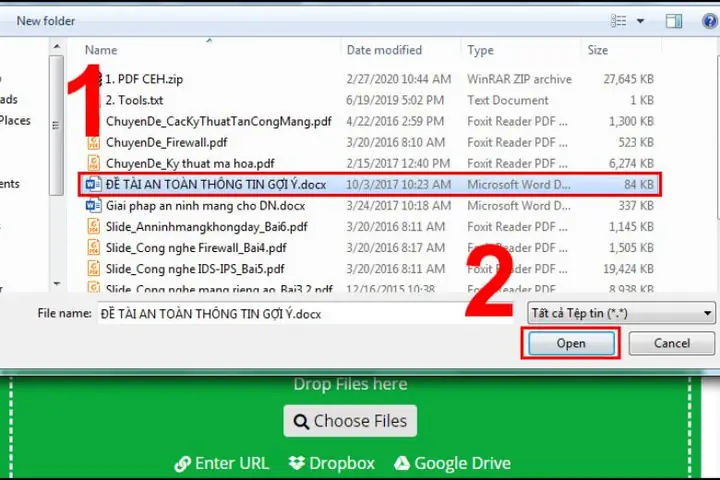Click the File name input field
The width and height of the screenshot is (720, 480).
pos(305,314)
